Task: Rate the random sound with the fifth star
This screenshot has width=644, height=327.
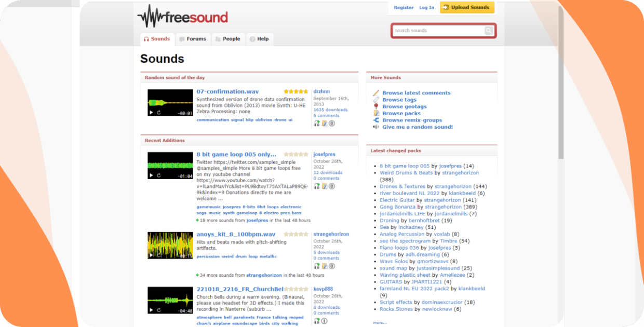Action: point(306,91)
